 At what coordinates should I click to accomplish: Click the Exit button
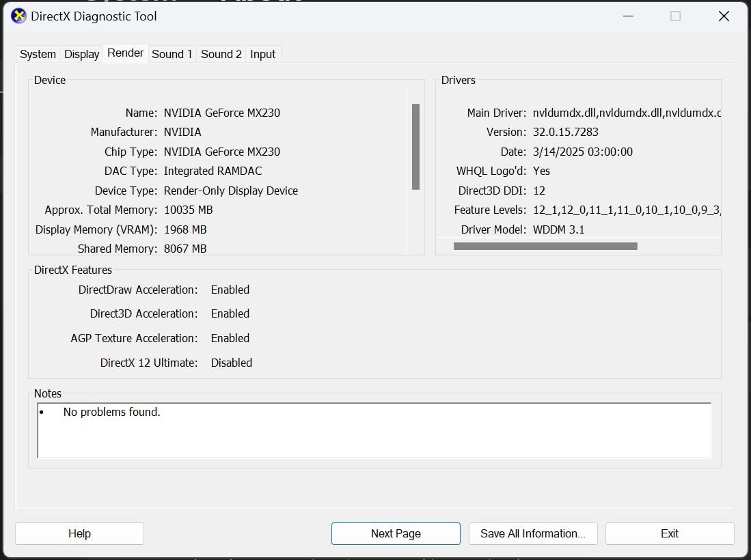point(670,533)
